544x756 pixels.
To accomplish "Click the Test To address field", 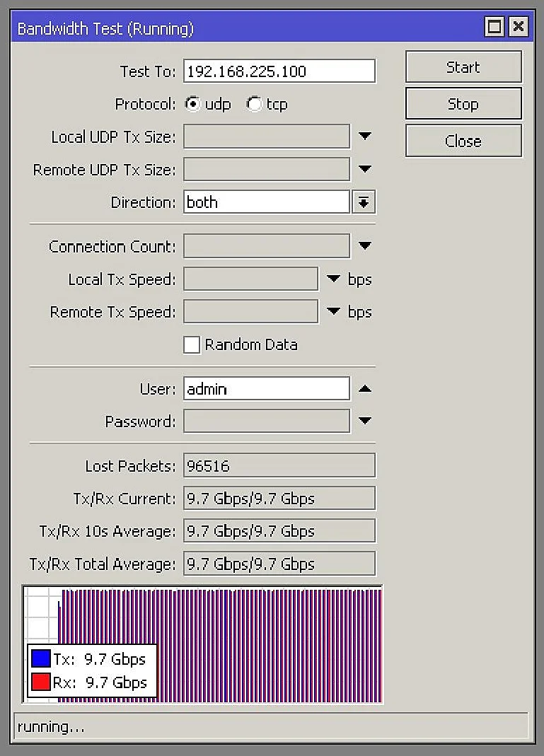I will click(x=279, y=71).
